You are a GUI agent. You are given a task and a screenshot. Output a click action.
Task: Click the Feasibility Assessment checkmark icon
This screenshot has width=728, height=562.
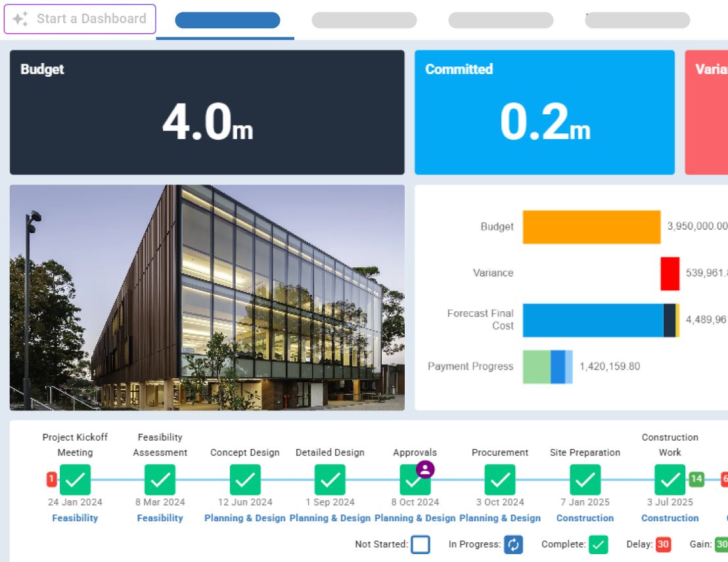160,479
